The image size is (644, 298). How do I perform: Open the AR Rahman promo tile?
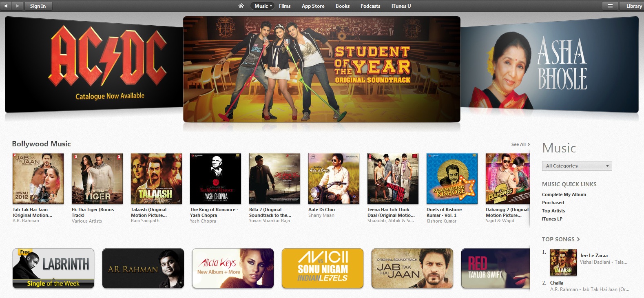(x=143, y=268)
